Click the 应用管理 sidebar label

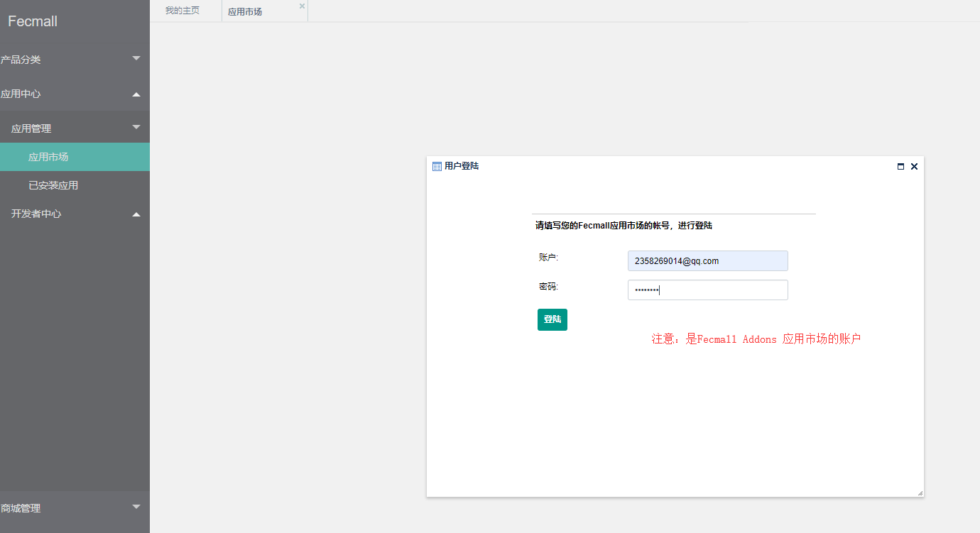click(x=31, y=128)
